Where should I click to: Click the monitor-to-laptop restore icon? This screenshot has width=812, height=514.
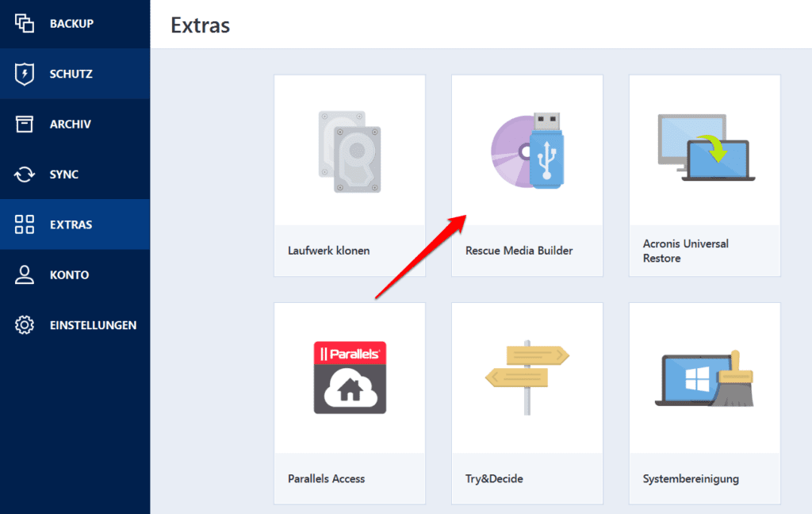(x=707, y=148)
